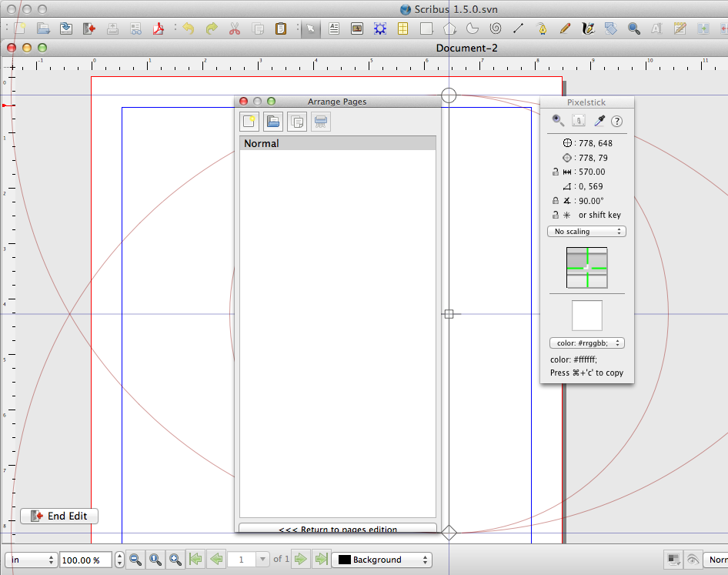The height and width of the screenshot is (575, 728).
Task: Select the Normal master page entry
Action: point(338,143)
